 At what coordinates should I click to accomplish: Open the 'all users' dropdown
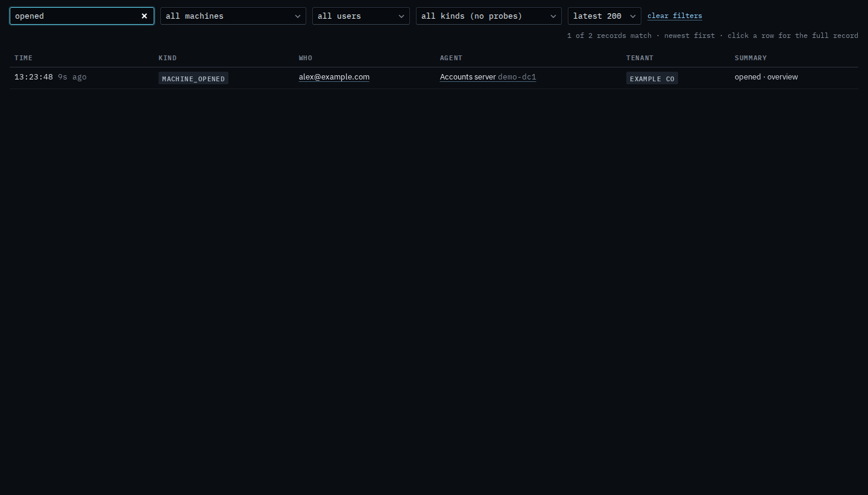pyautogui.click(x=361, y=16)
